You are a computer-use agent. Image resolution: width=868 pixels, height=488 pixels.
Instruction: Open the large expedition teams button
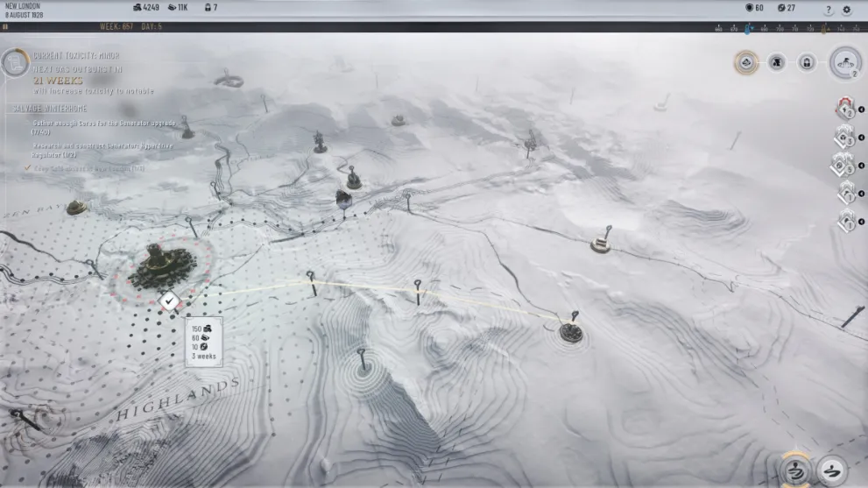(x=845, y=62)
